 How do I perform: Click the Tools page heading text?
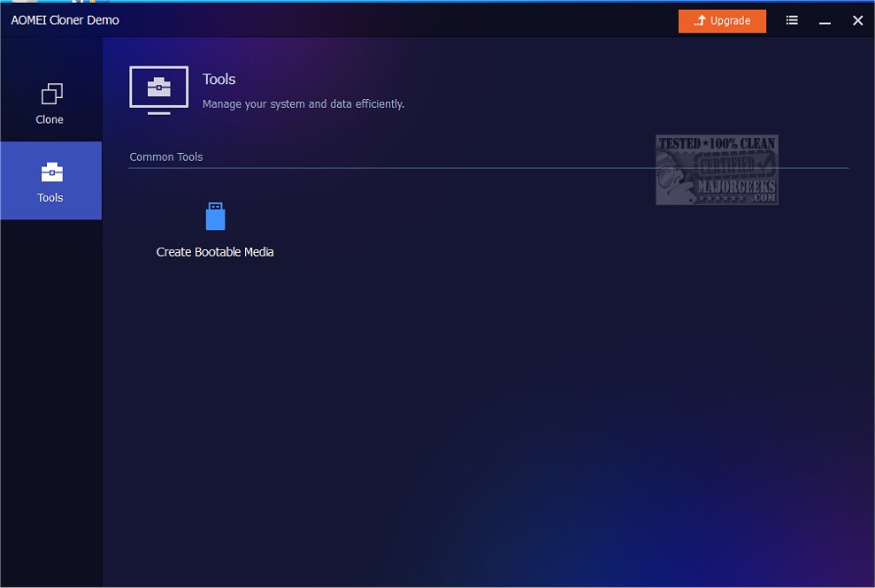[x=219, y=80]
